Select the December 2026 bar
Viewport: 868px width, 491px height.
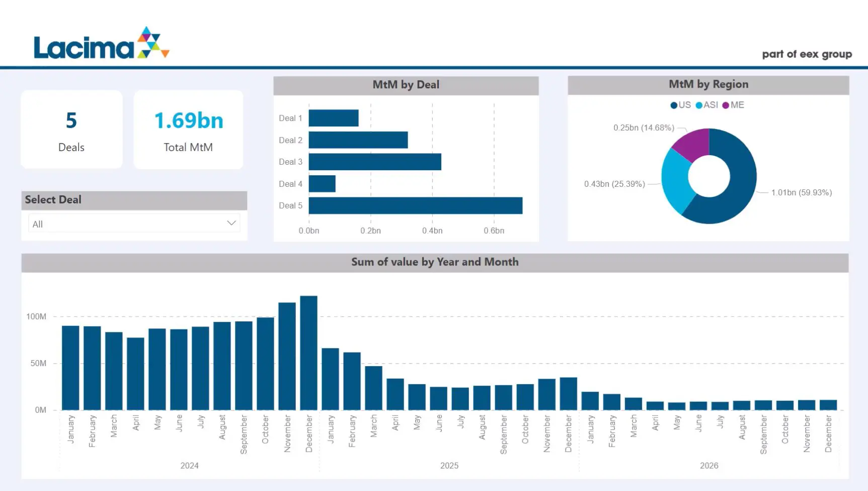point(828,405)
